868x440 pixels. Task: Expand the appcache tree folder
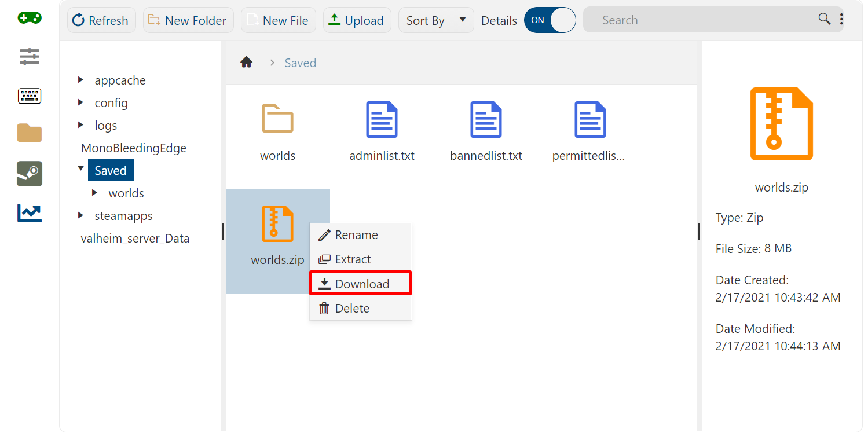81,80
